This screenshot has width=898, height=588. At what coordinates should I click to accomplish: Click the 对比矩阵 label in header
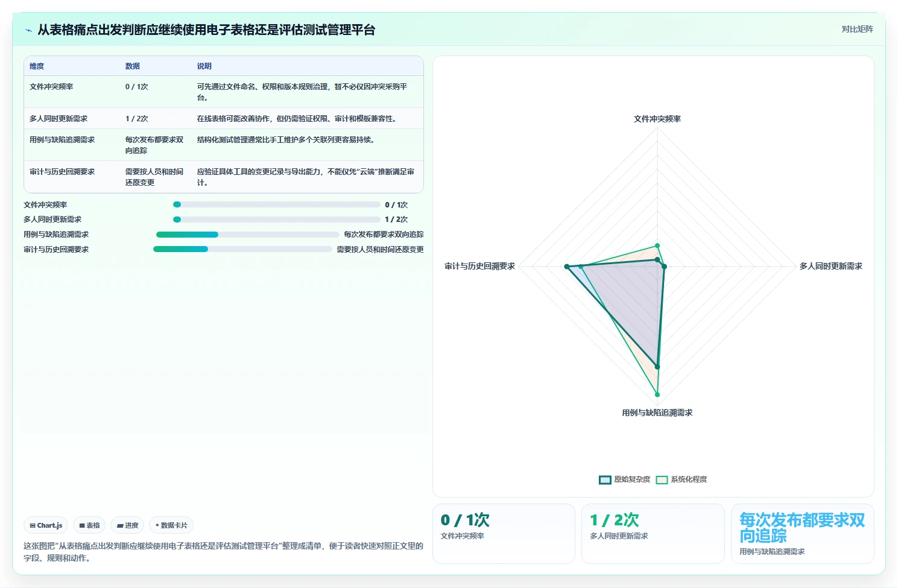click(857, 29)
